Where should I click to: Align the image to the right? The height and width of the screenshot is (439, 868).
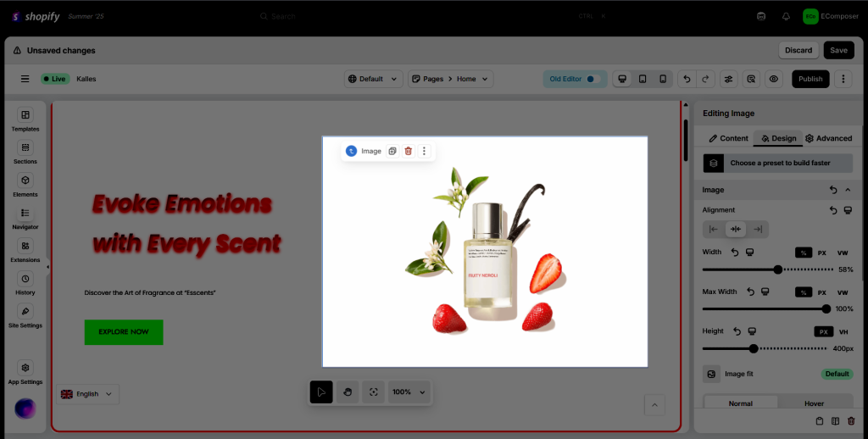[x=758, y=229]
